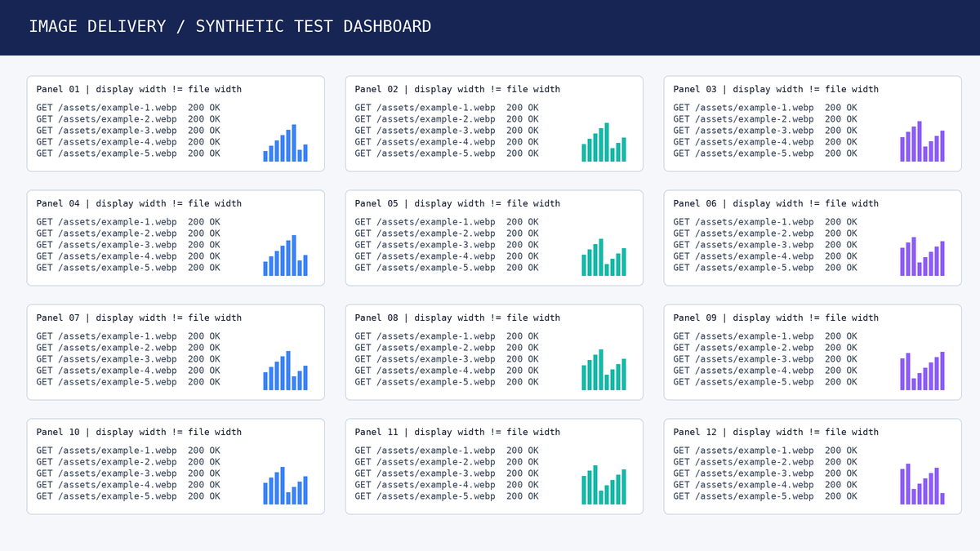980x551 pixels.
Task: Select the Panel 06 header label
Action: (776, 203)
